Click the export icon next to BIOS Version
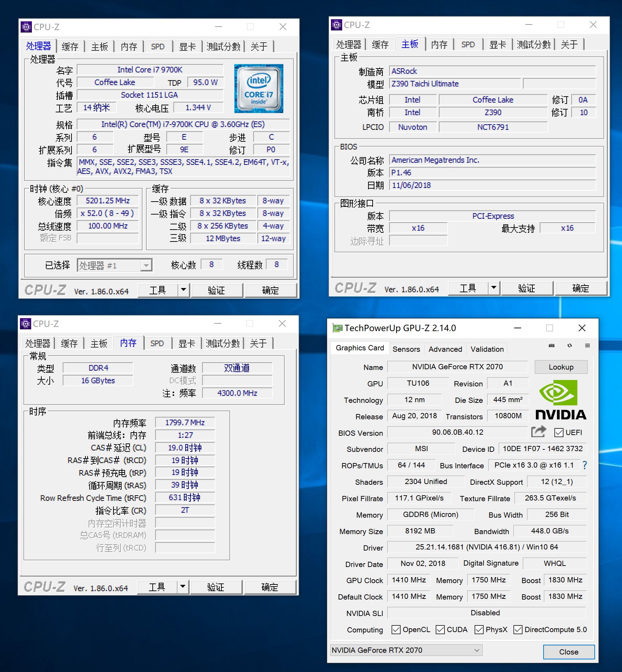Viewport: 622px width, 672px height. click(539, 432)
